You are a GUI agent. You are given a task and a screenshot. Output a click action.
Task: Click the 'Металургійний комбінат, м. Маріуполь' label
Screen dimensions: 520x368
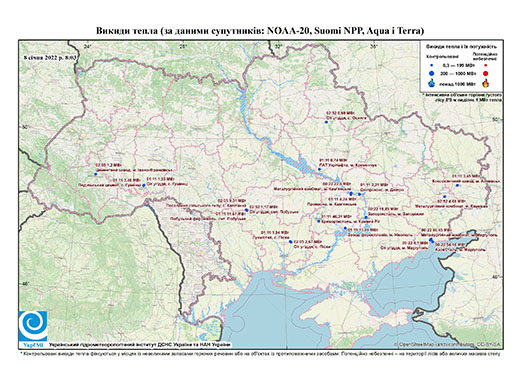point(459,235)
